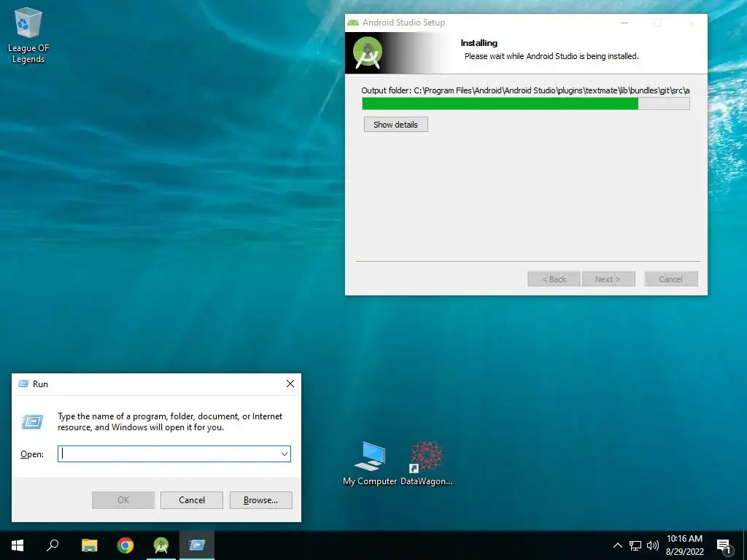The width and height of the screenshot is (747, 560).
Task: Open the Windows Start menu
Action: pos(18,545)
